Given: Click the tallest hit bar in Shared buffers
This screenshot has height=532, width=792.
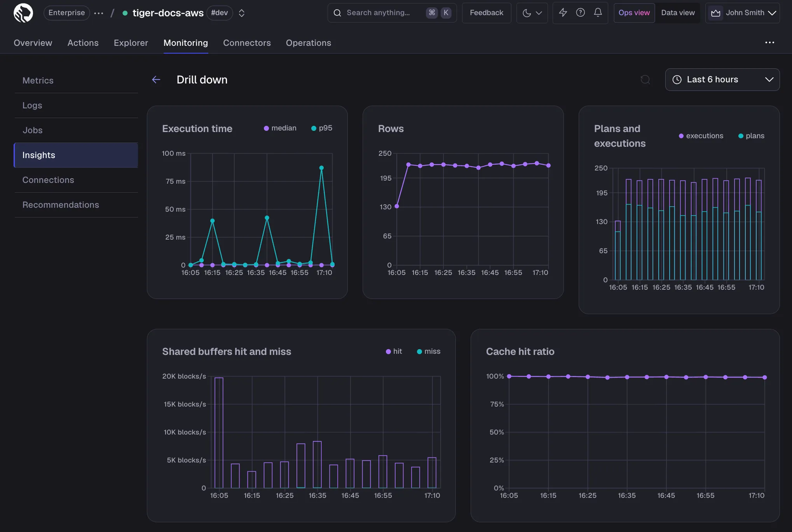Looking at the screenshot, I should tap(219, 433).
